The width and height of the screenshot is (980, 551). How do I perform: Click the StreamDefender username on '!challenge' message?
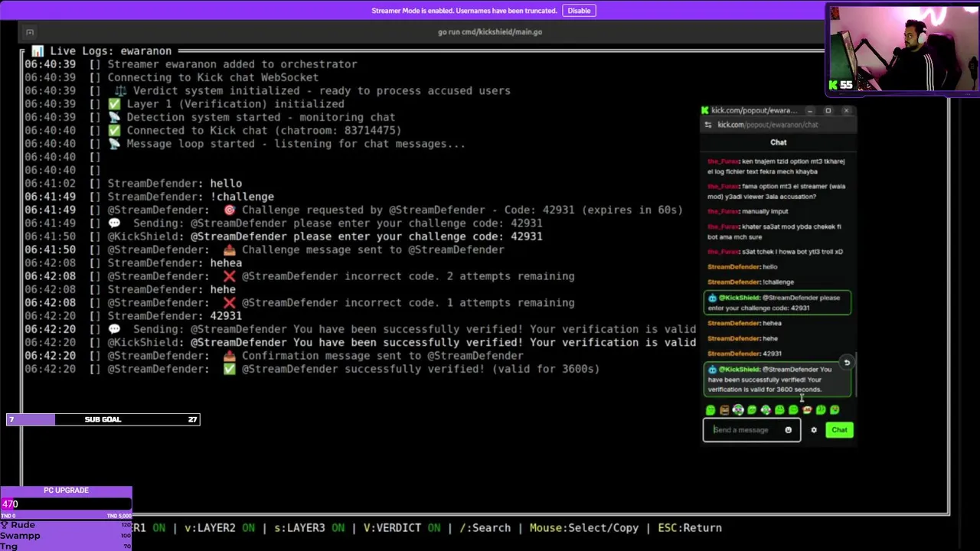tap(733, 282)
